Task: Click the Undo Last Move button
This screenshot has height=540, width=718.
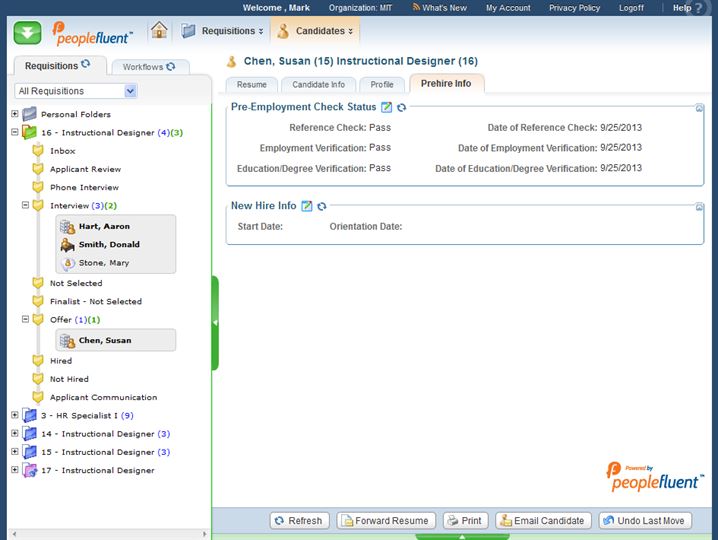Action: (644, 520)
